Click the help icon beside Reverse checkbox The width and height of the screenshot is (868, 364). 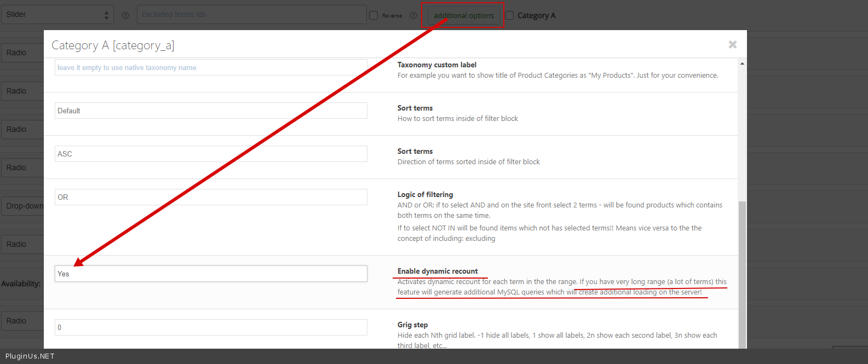413,15
